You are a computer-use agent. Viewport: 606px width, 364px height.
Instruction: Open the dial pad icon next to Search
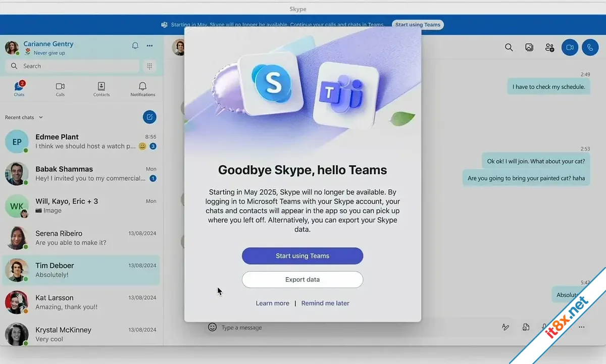(x=149, y=66)
